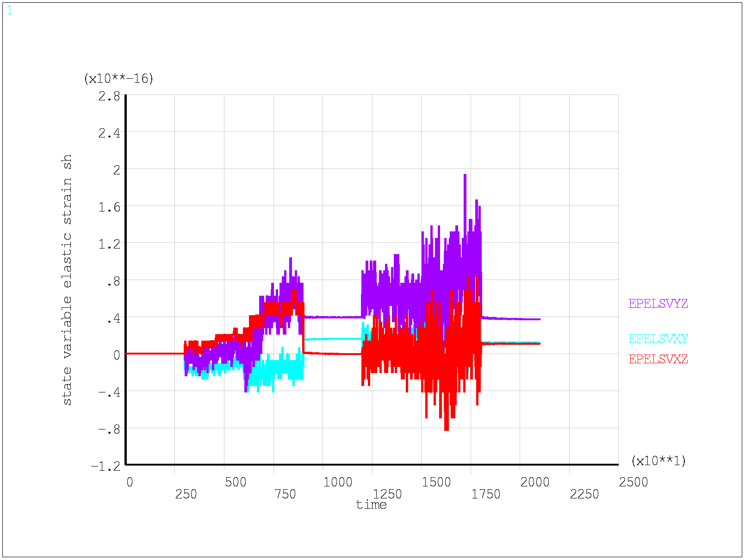
Task: Click the (x10**-16) y-axis scale label
Action: 118,79
